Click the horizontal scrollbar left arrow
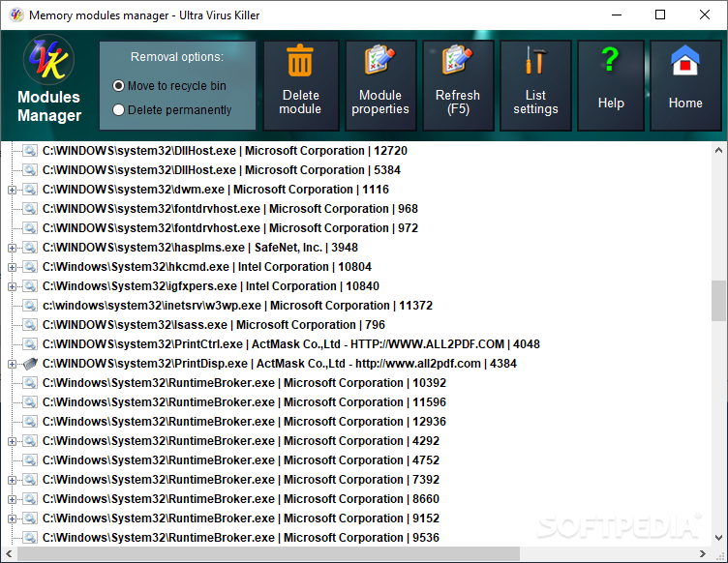728x563 pixels. [x=9, y=553]
